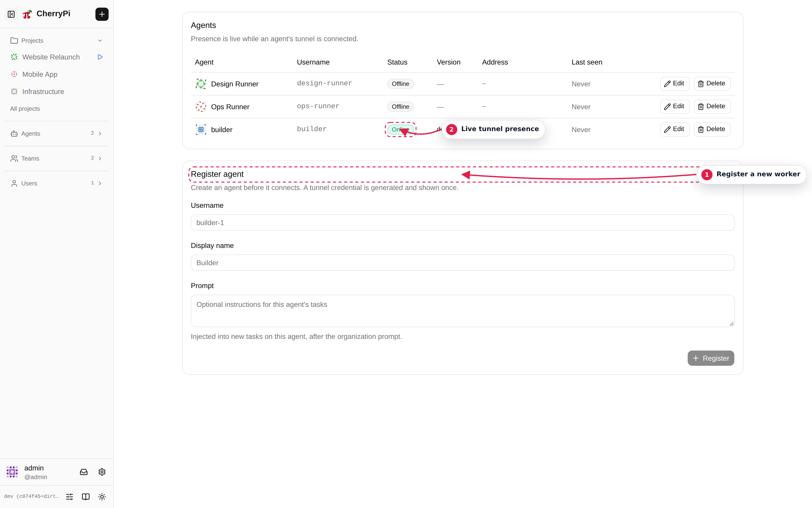
Task: Toggle the light theme sun icon
Action: (x=102, y=497)
